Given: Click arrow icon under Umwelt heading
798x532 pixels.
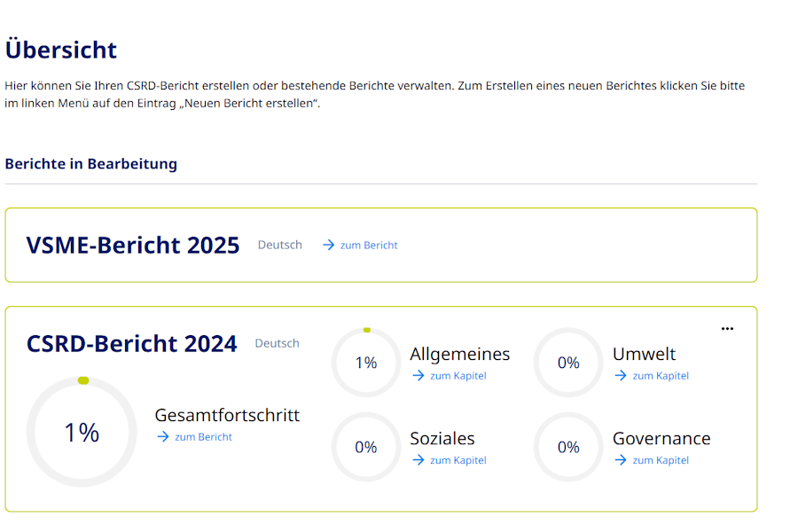Looking at the screenshot, I should point(620,375).
